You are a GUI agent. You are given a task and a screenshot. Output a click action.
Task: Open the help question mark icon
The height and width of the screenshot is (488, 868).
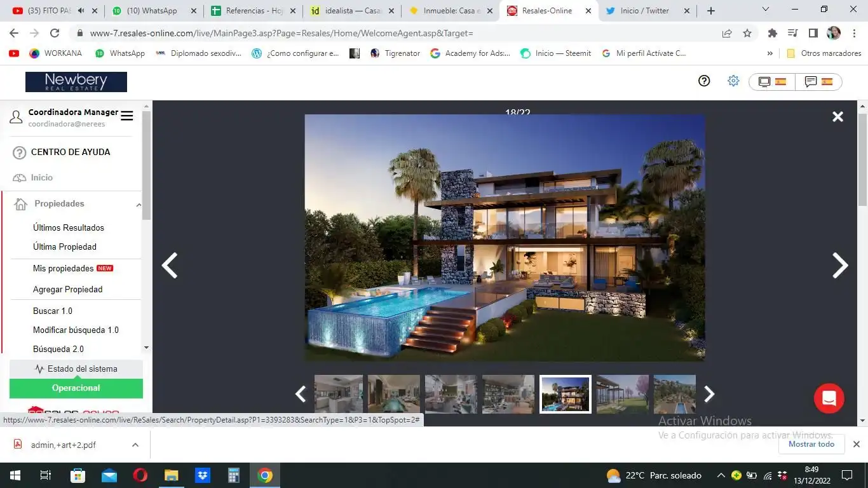click(x=704, y=81)
